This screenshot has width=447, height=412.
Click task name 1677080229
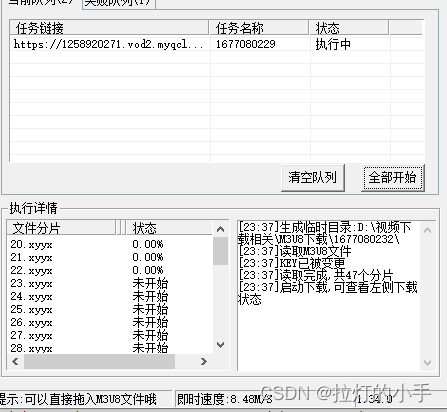246,44
